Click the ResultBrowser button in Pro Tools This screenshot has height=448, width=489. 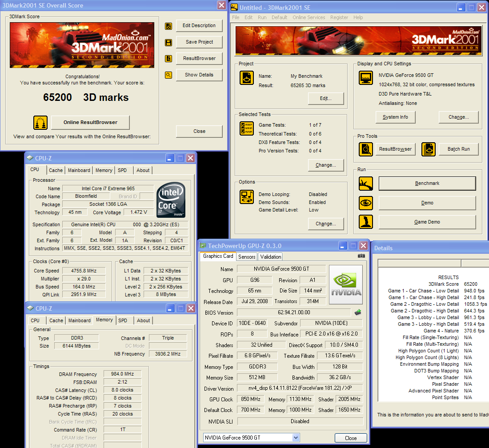pyautogui.click(x=396, y=149)
